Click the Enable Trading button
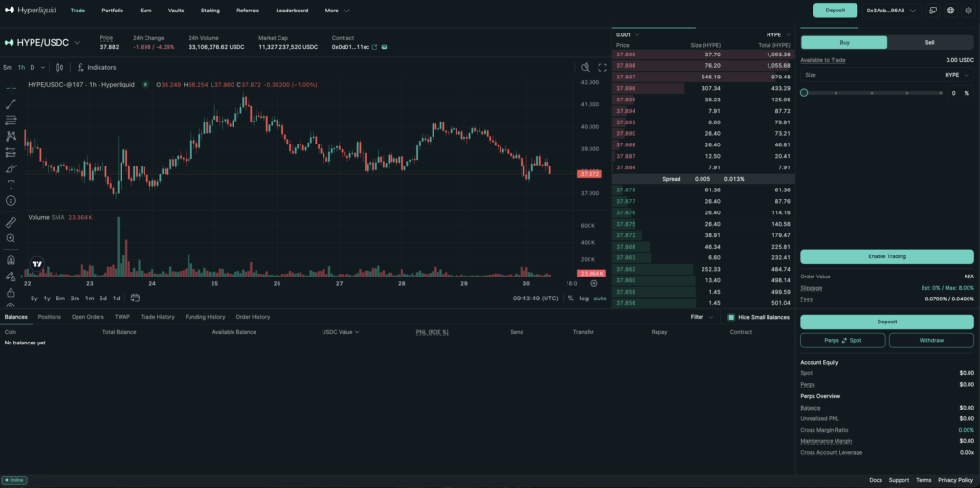This screenshot has width=980, height=488. click(x=887, y=256)
